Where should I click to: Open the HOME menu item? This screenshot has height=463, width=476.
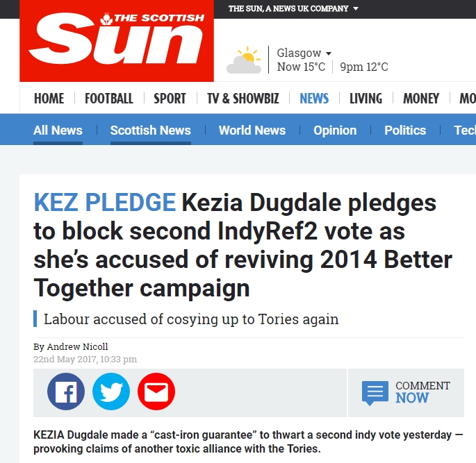click(x=49, y=99)
